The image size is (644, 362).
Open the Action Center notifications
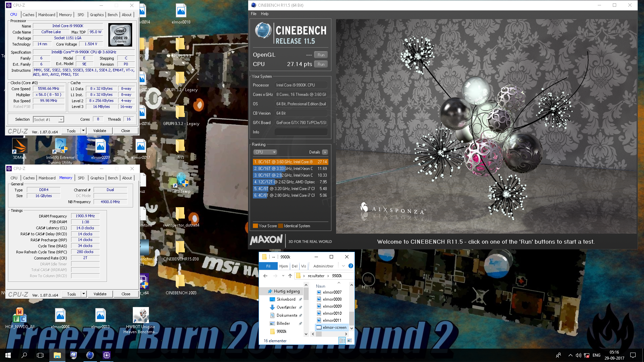point(633,355)
